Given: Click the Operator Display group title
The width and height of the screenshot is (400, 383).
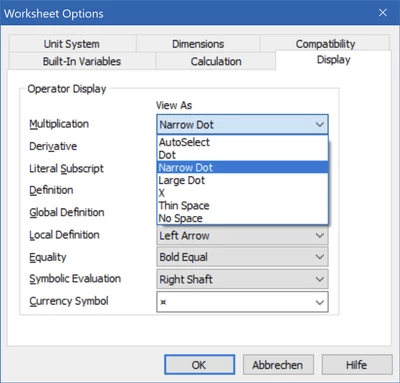Looking at the screenshot, I should (x=67, y=89).
